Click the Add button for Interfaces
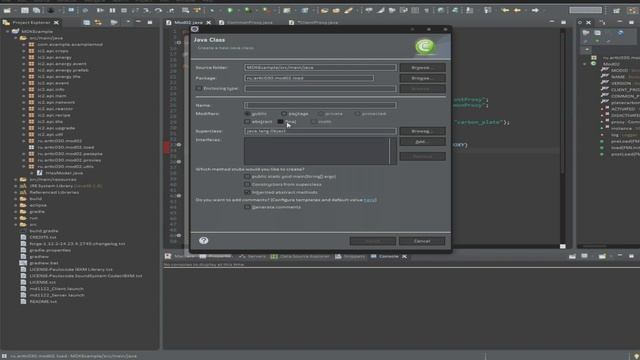Screen dimensions: 640x360 pyautogui.click(x=422, y=142)
